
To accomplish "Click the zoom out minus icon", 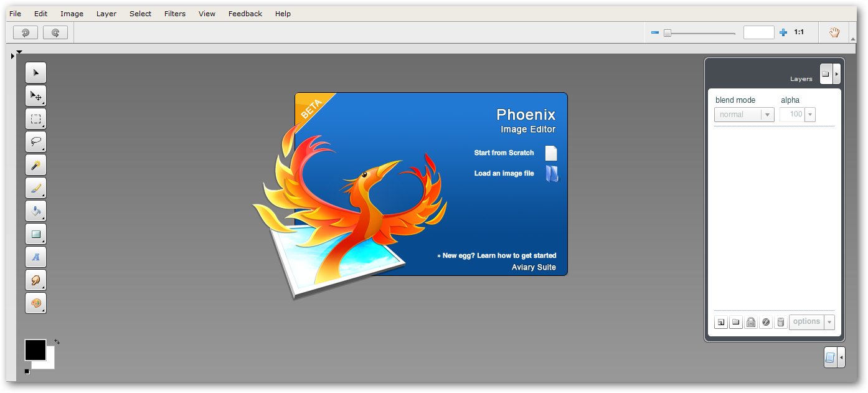I will pyautogui.click(x=654, y=32).
